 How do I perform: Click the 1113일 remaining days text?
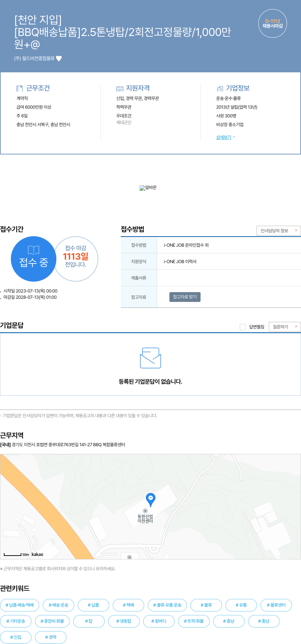click(x=76, y=256)
